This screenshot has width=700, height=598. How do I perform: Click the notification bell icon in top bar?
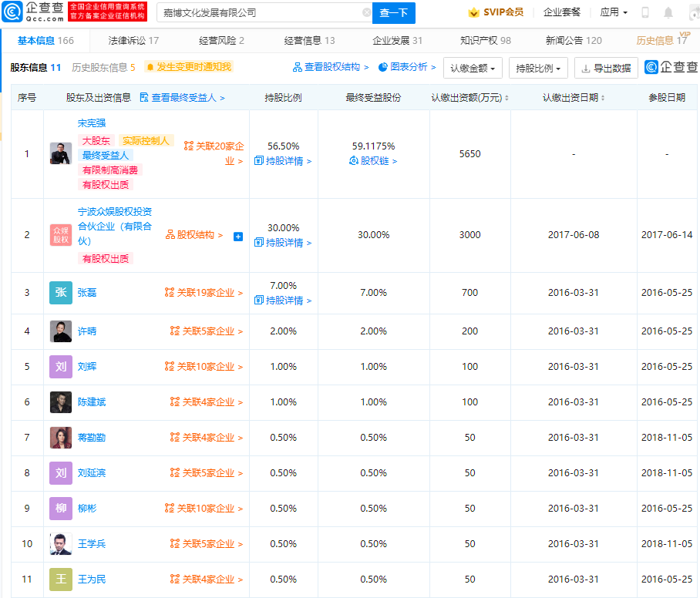tap(668, 12)
